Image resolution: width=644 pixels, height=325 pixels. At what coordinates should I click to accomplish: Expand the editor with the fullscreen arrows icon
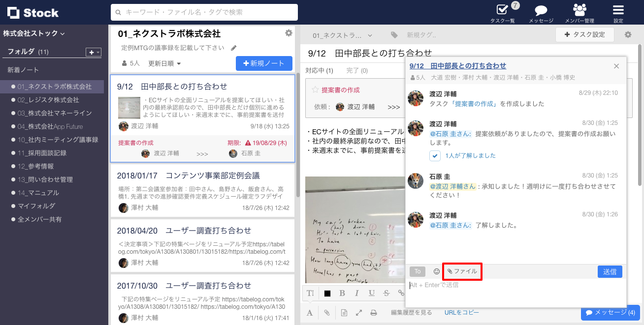(x=358, y=312)
